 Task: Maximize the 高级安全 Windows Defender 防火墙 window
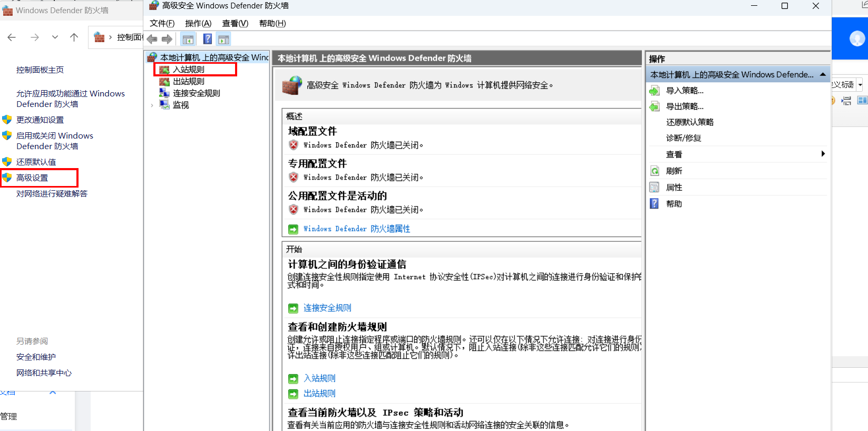[x=784, y=6]
